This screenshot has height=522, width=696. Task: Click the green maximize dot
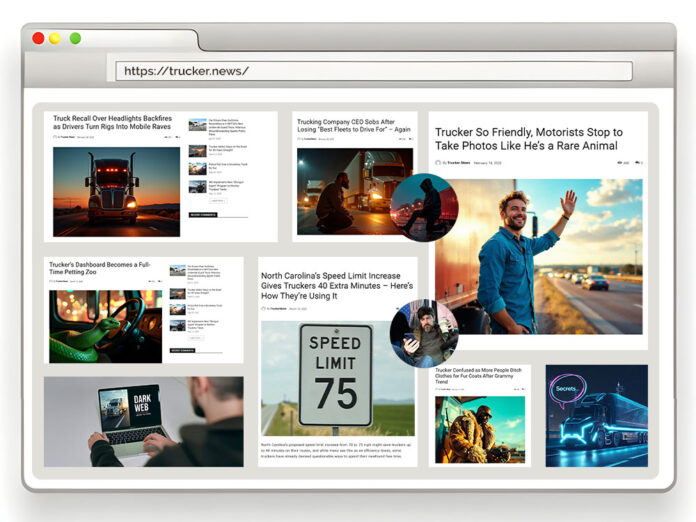(75, 38)
